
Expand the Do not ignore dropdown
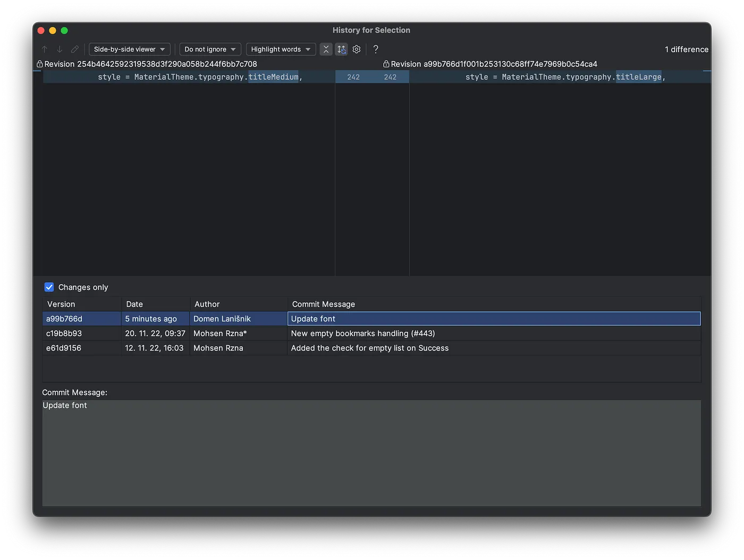[x=210, y=49]
